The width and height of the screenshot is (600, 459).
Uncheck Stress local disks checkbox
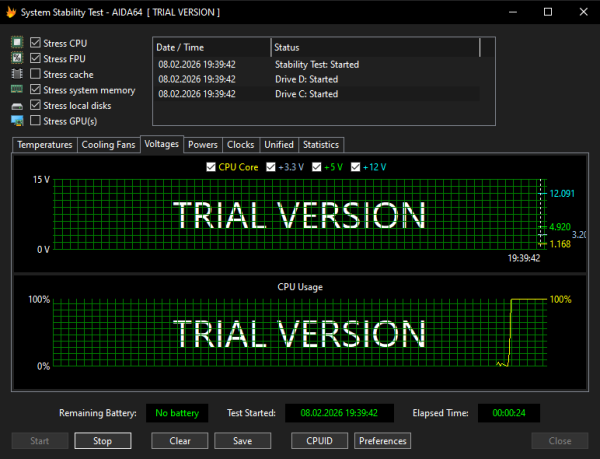tap(35, 105)
